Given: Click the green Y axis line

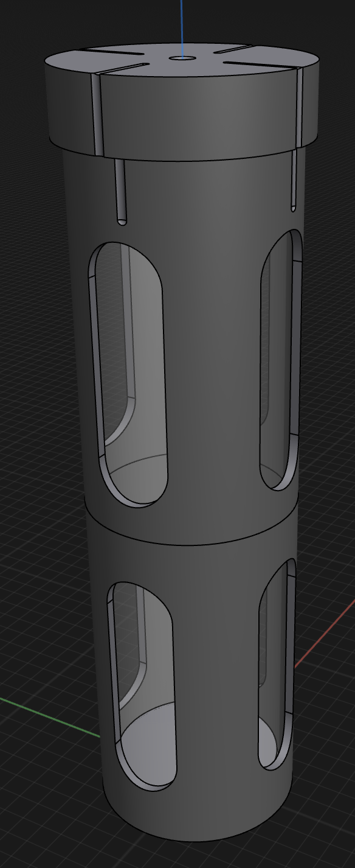Looking at the screenshot, I should pyautogui.click(x=50, y=718).
